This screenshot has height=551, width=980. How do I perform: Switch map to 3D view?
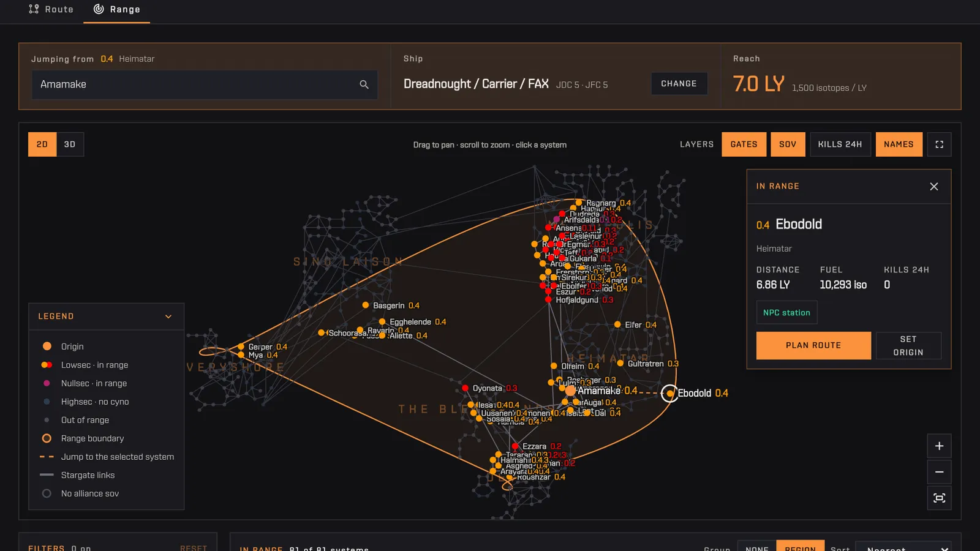[x=70, y=144]
